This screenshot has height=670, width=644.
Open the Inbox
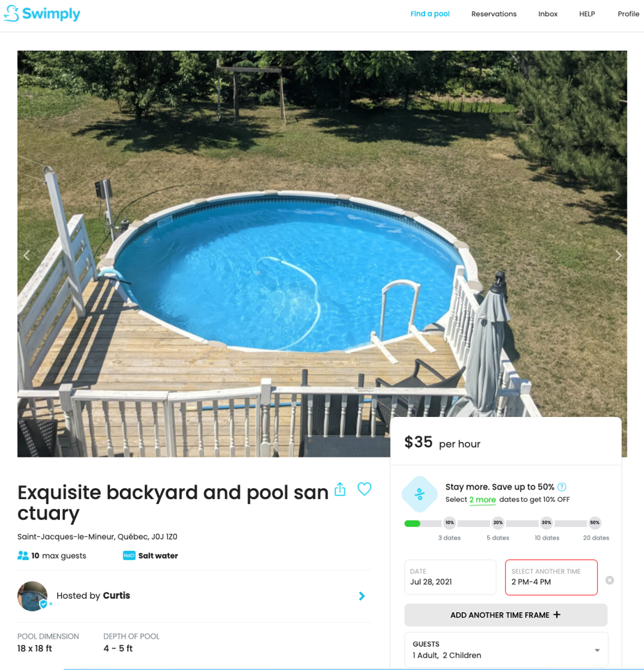(548, 14)
